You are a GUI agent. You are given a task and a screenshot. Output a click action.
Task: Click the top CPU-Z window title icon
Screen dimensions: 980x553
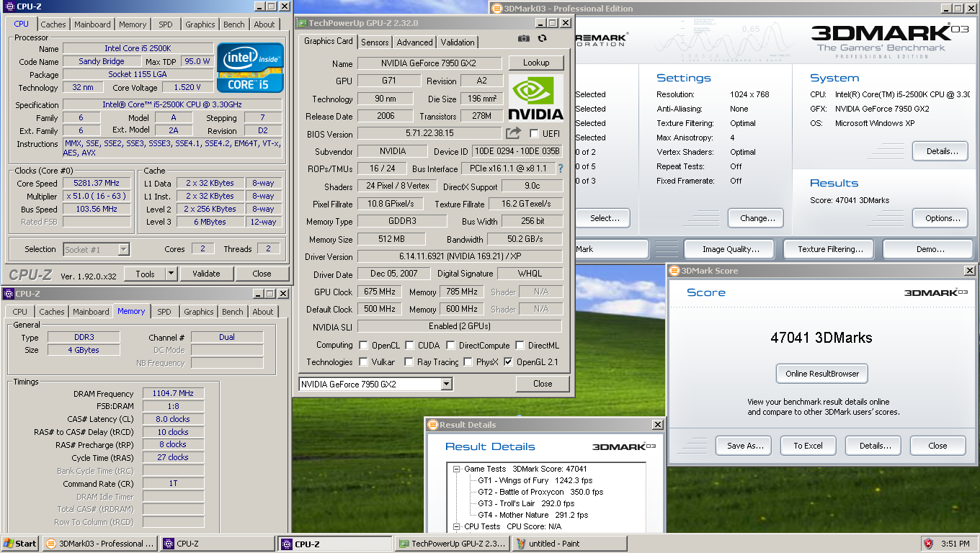(x=8, y=6)
